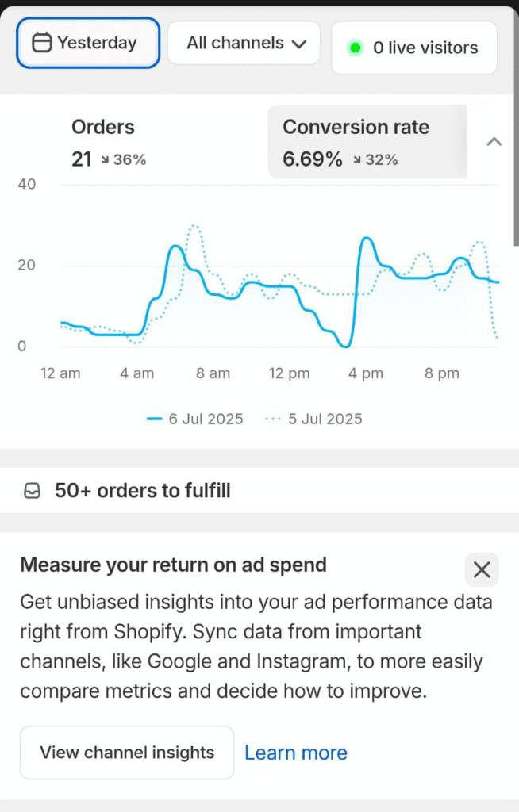Click the Measure your return on ad spend heading
Screen dimensions: 519x812
click(173, 565)
